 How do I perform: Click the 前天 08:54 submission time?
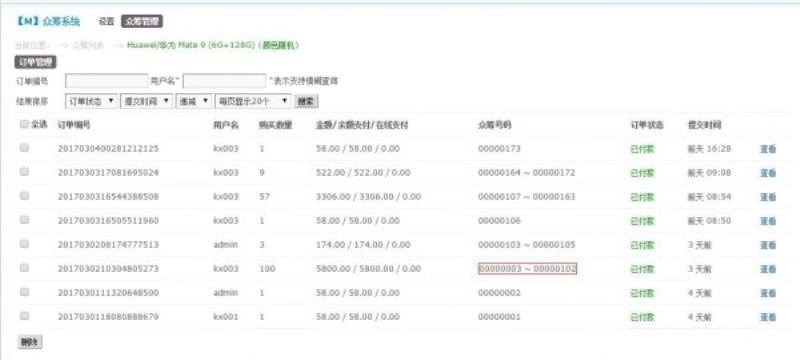pos(709,197)
